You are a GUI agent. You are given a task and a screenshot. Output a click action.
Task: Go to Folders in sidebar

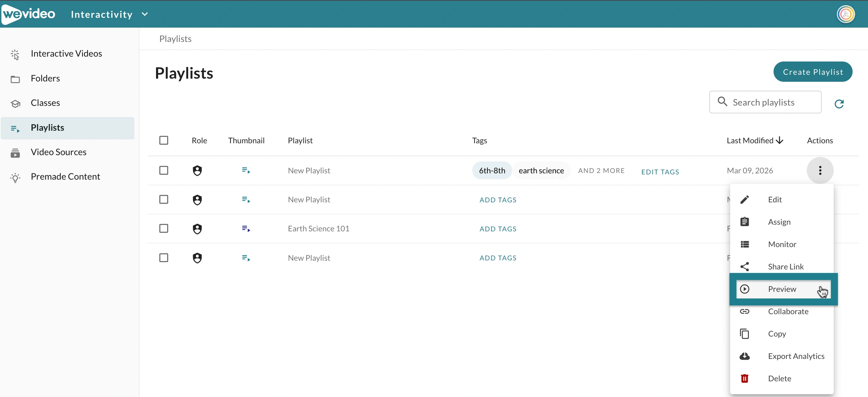coord(68,78)
